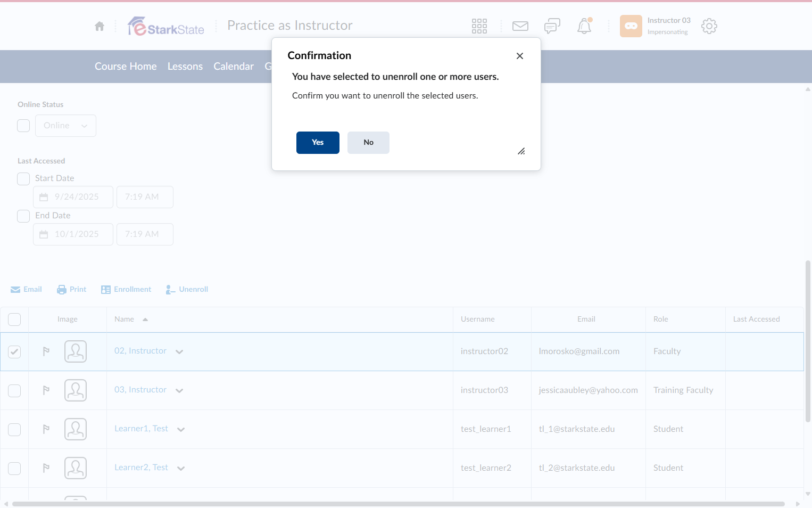Check the 03, Instructor row checkbox
The width and height of the screenshot is (812, 508).
[x=14, y=390]
